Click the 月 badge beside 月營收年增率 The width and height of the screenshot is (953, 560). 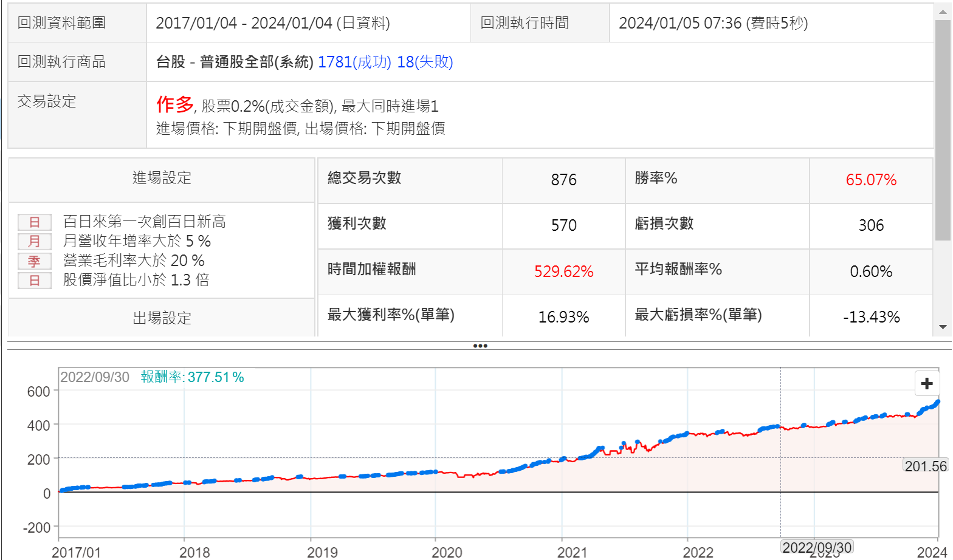tap(34, 242)
